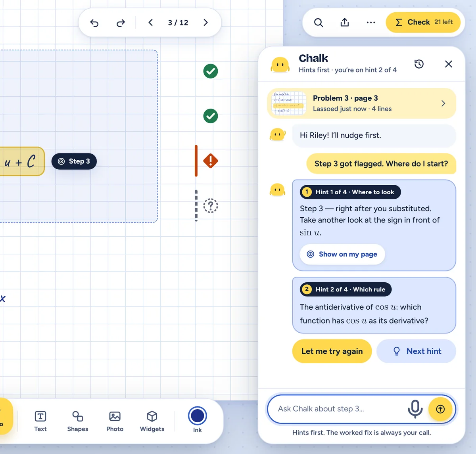Screen dimensions: 476x454
Task: Go to the next page
Action: (205, 23)
